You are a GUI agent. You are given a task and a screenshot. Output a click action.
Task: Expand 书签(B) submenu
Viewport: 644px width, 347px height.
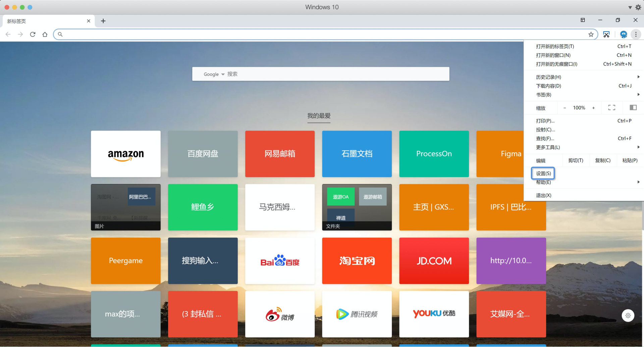(x=584, y=95)
